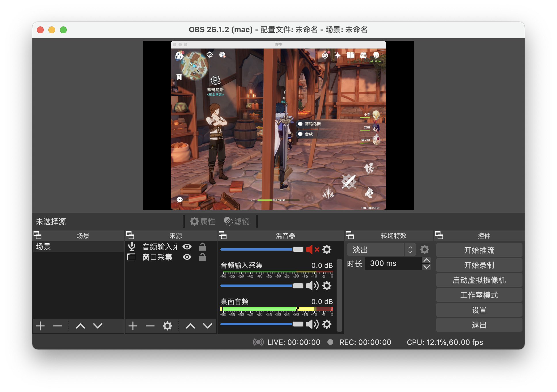
Task: Click window icon of 窗口采集 source
Action: pyautogui.click(x=131, y=257)
